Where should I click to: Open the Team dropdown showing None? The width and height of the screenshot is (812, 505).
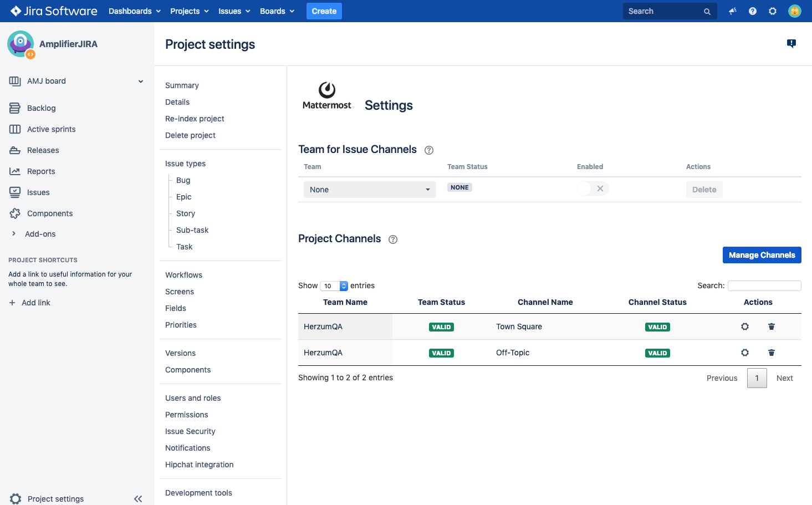pos(370,190)
